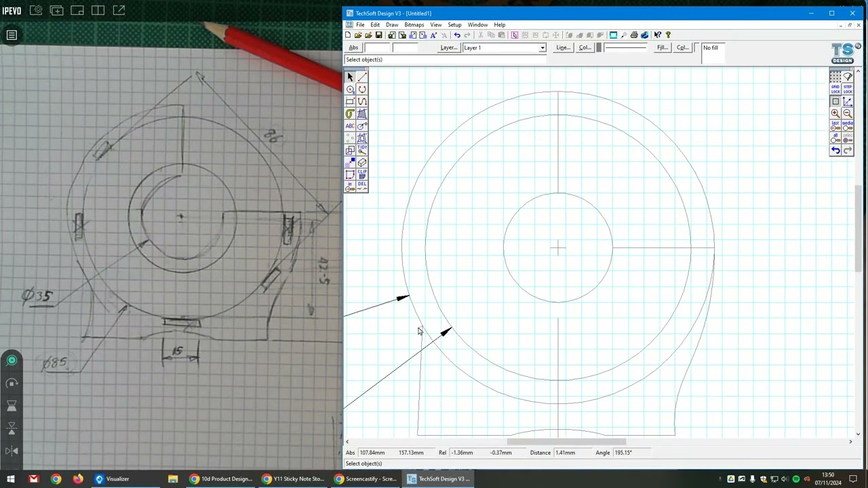The image size is (868, 488).
Task: Set the axes origin tool
Action: pyautogui.click(x=848, y=102)
